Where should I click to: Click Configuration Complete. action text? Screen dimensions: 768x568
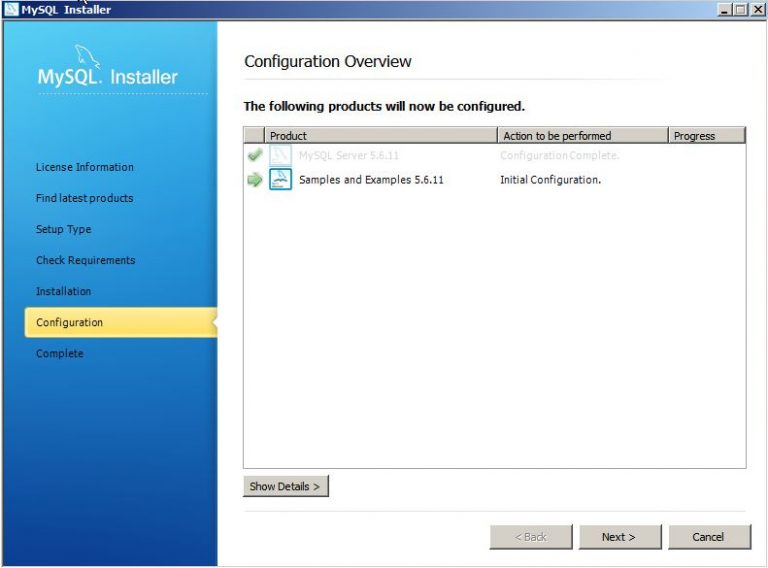[559, 156]
